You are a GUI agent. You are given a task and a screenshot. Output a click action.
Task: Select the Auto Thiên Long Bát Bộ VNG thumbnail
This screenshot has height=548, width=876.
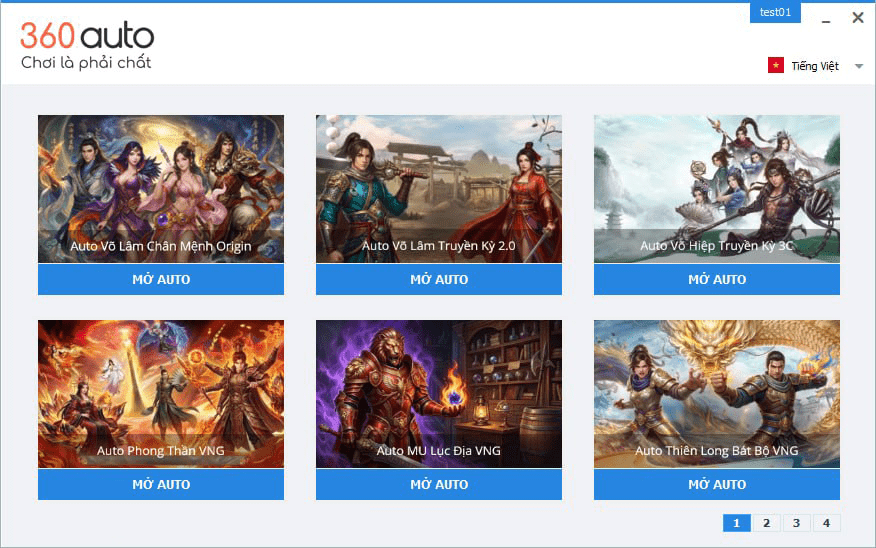[x=717, y=394]
